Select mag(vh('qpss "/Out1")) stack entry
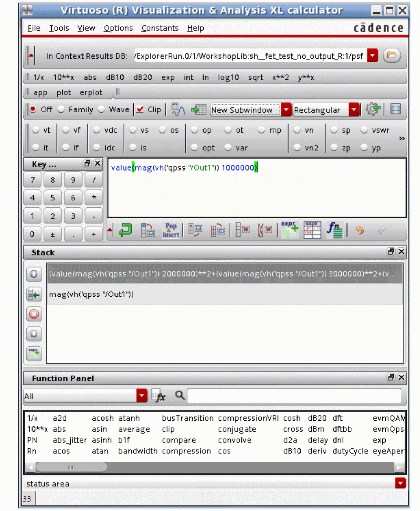This screenshot has width=420, height=511. tap(225, 294)
